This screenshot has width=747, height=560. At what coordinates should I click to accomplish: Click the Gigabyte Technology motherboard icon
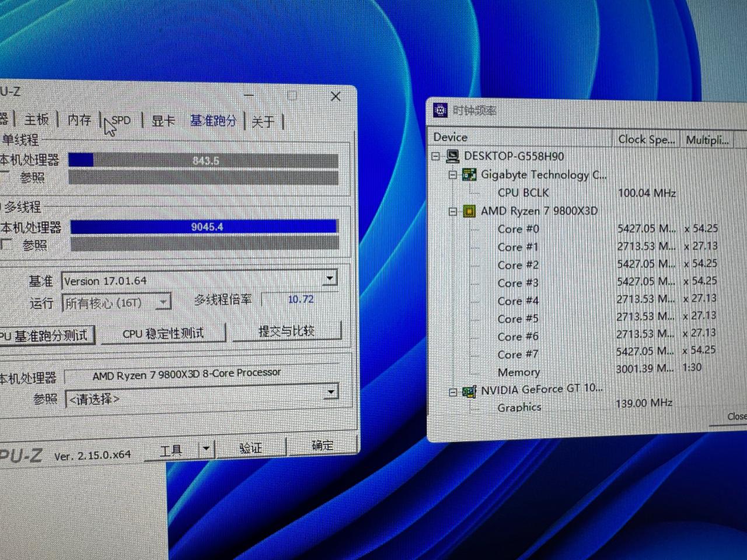tap(469, 174)
